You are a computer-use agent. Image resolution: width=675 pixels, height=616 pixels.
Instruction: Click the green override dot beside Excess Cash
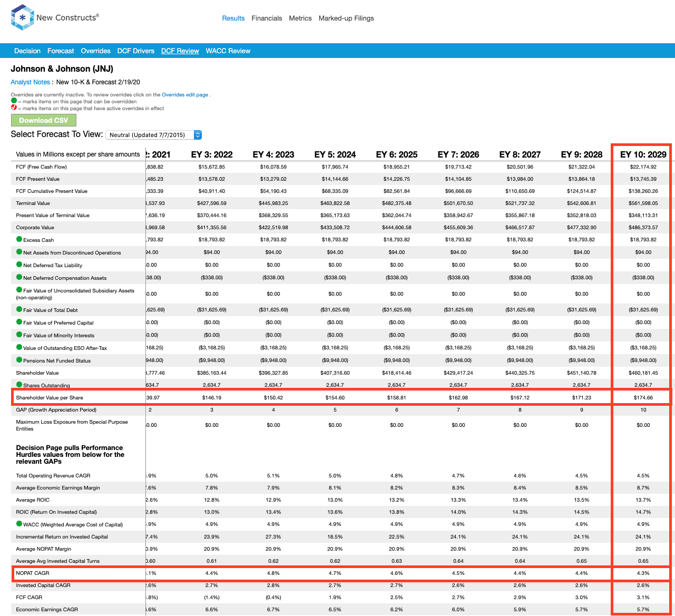coord(19,239)
